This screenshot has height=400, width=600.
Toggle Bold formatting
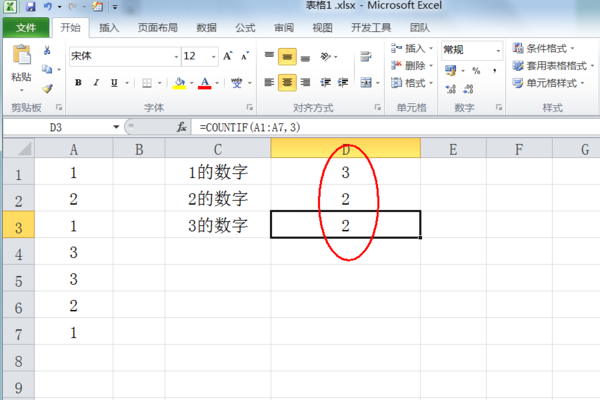78,83
